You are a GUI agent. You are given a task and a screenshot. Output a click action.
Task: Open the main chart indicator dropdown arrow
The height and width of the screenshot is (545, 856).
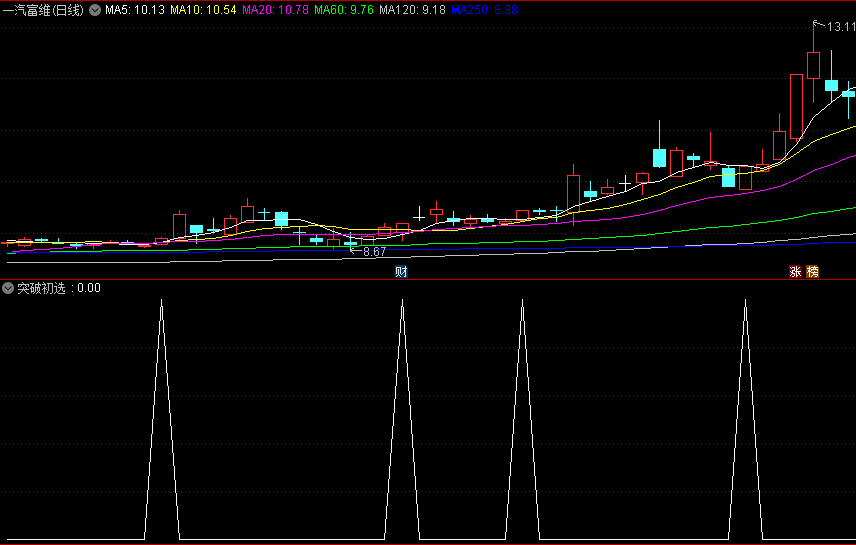click(x=95, y=10)
